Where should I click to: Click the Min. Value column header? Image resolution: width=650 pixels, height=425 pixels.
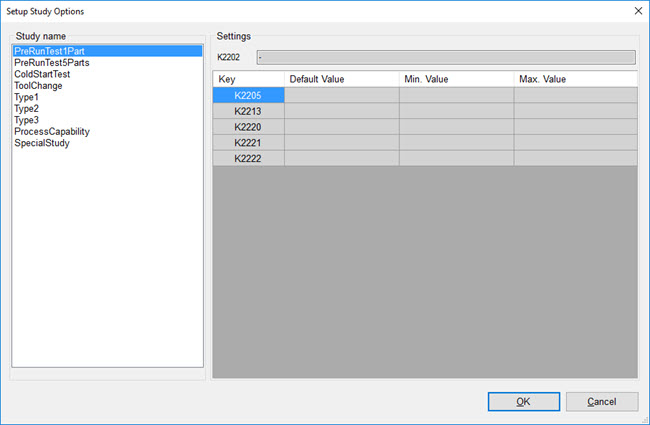click(456, 78)
